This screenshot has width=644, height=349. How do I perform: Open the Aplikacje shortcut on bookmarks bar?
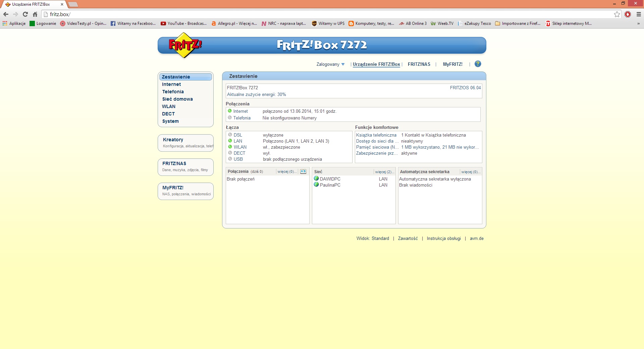(x=13, y=23)
